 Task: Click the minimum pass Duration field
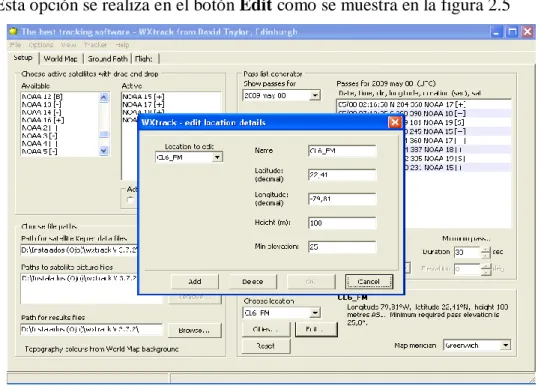(467, 252)
